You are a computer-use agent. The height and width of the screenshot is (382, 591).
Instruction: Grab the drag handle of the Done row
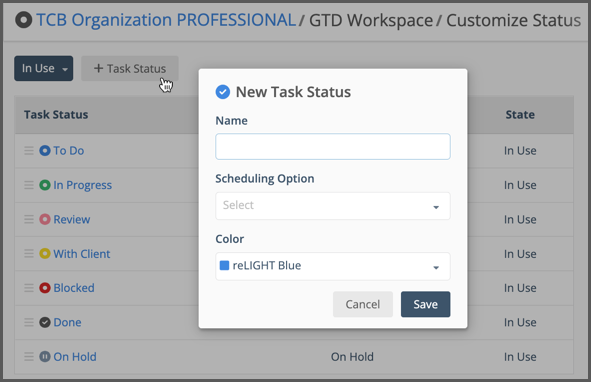click(29, 322)
